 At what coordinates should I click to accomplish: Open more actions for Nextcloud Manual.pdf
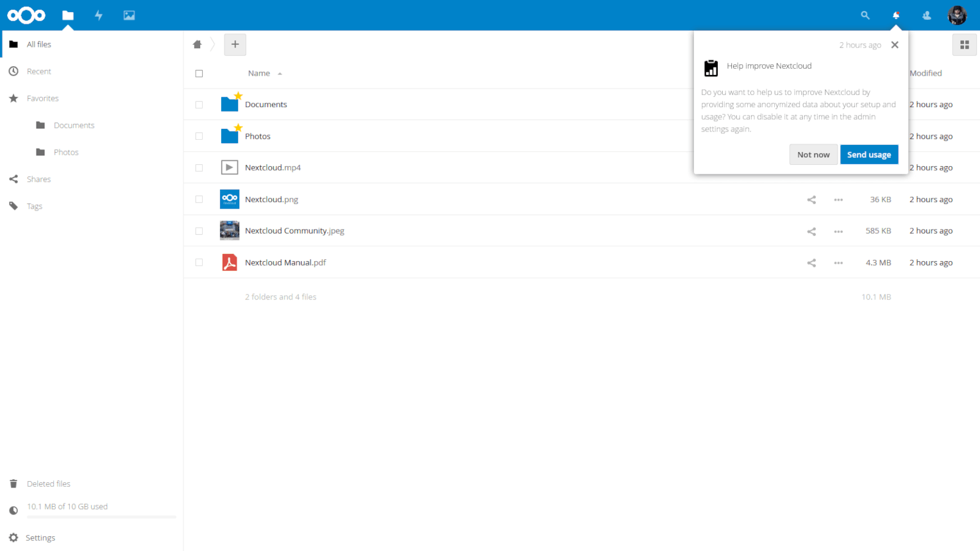point(838,262)
